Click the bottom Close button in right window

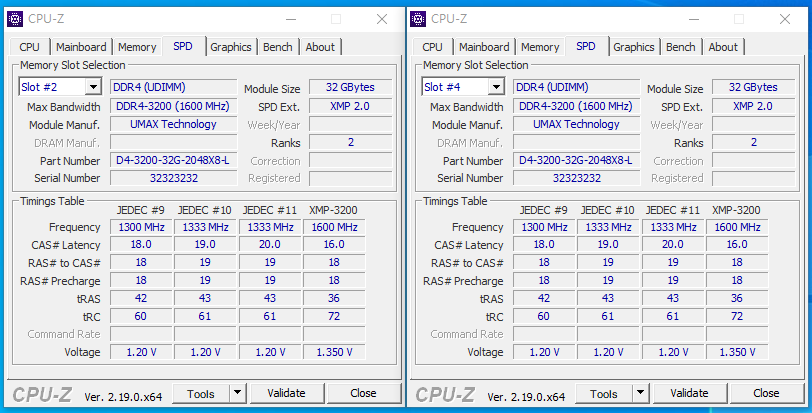tap(766, 393)
